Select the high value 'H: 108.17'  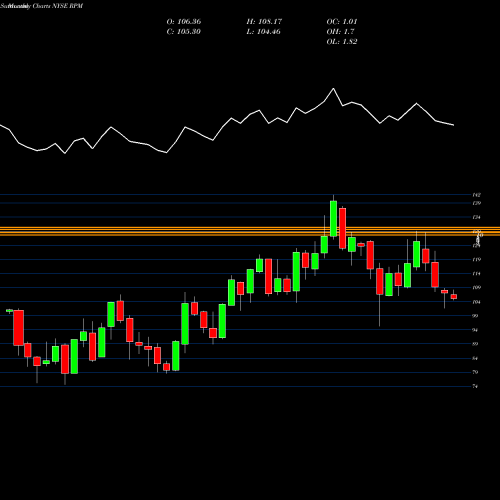pos(264,22)
